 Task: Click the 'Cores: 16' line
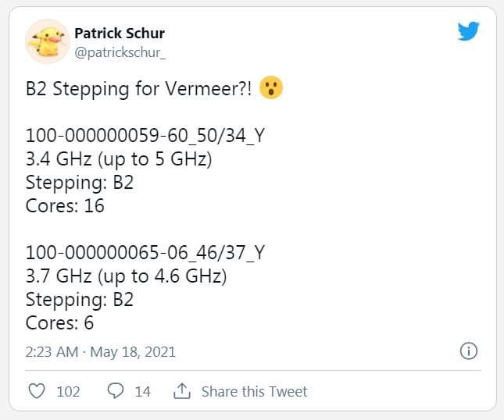(x=65, y=206)
